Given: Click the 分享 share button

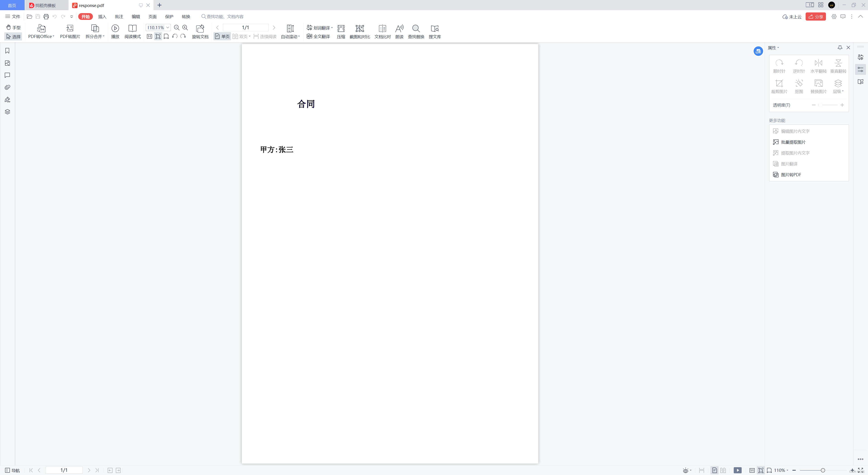Looking at the screenshot, I should [815, 16].
